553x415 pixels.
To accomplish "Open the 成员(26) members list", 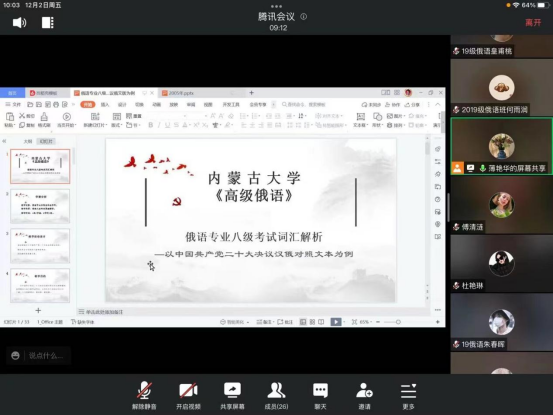I will tap(276, 395).
